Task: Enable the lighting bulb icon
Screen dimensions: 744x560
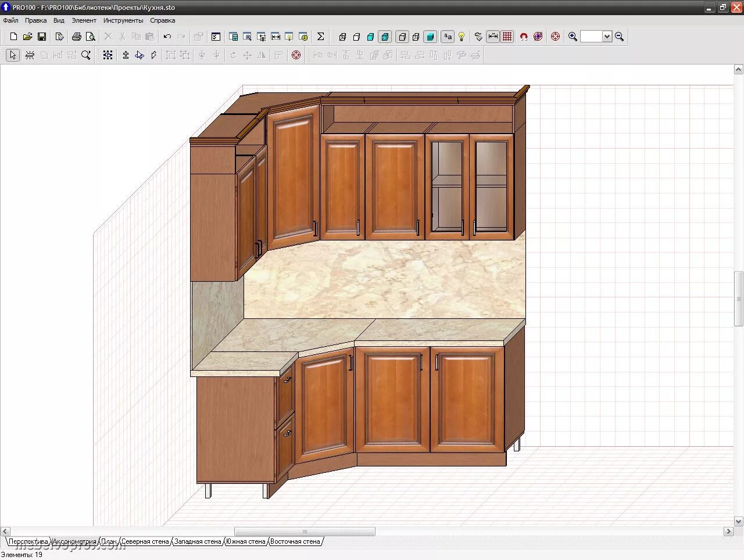Action: pos(460,37)
